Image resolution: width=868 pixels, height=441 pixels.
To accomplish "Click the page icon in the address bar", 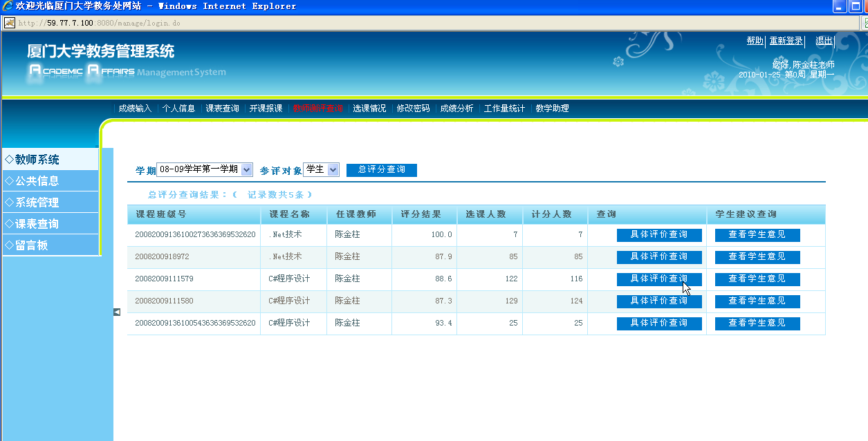I will pos(10,23).
